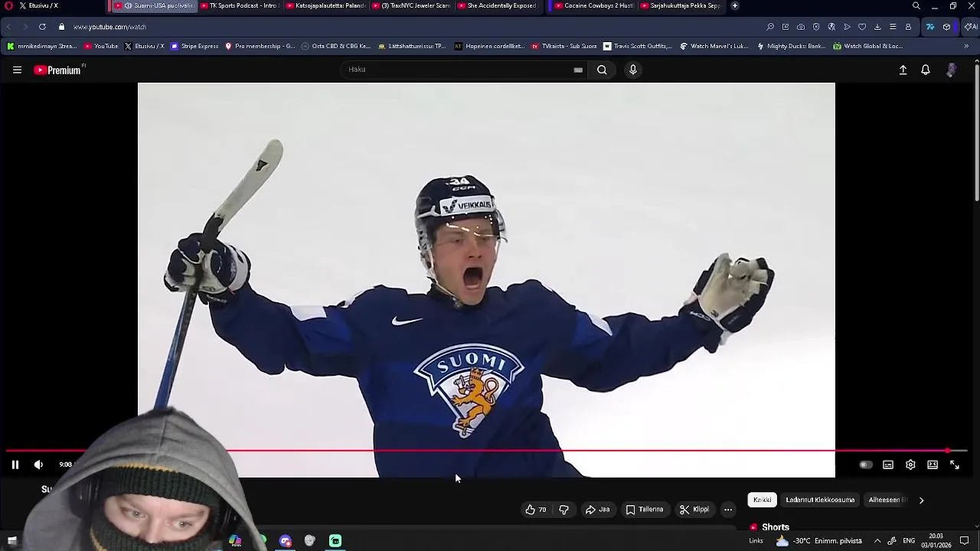Image resolution: width=980 pixels, height=551 pixels.
Task: Switch to TraxNYC Jeweler Scam tab
Action: 413,5
